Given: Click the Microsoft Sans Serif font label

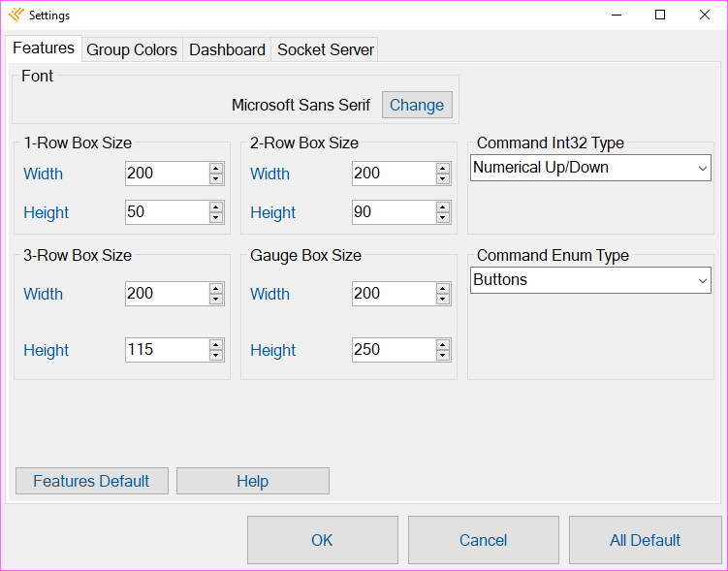Looking at the screenshot, I should pyautogui.click(x=301, y=105).
